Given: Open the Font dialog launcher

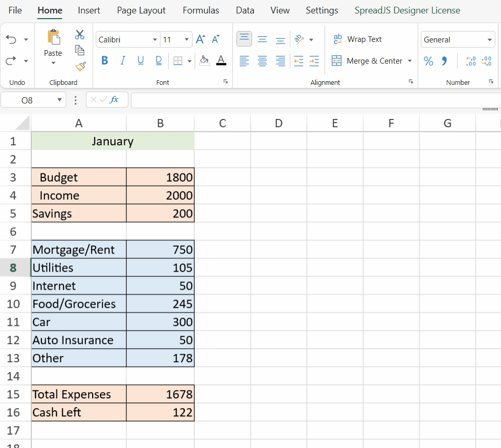Looking at the screenshot, I should click(226, 81).
